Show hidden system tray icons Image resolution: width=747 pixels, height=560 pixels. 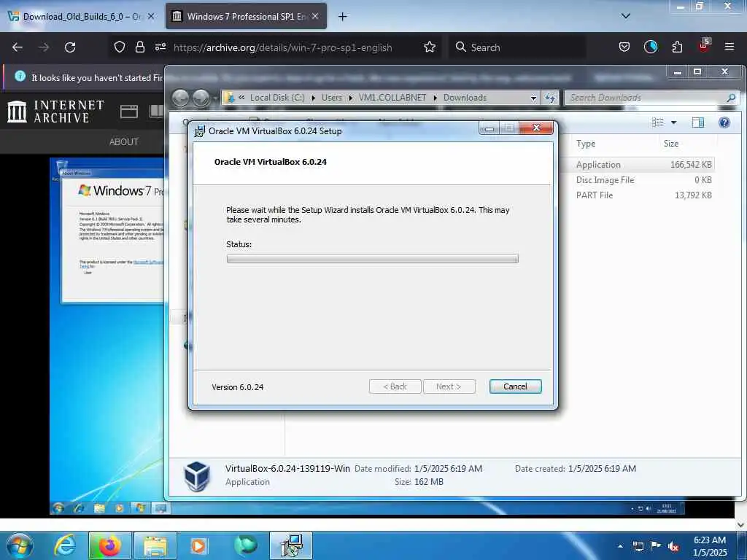(620, 546)
